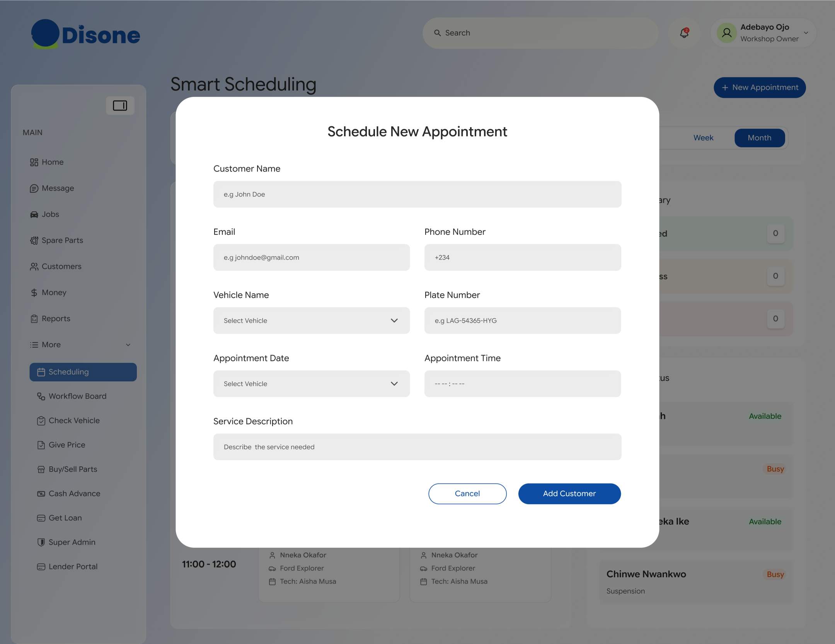Expand the Adebayo Ojo profile menu

806,33
